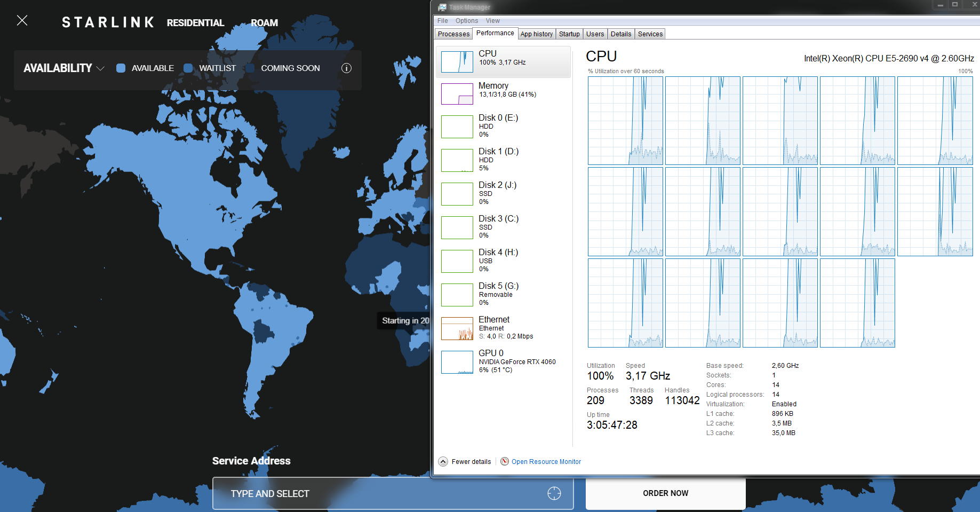The width and height of the screenshot is (980, 512).
Task: Use the locate-me crosshair icon
Action: point(554,493)
